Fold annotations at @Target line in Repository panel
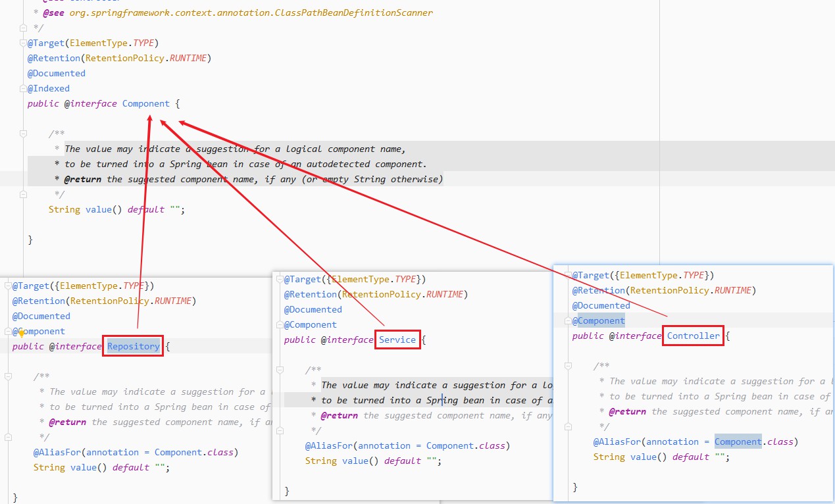The height and width of the screenshot is (504, 835). click(7, 286)
